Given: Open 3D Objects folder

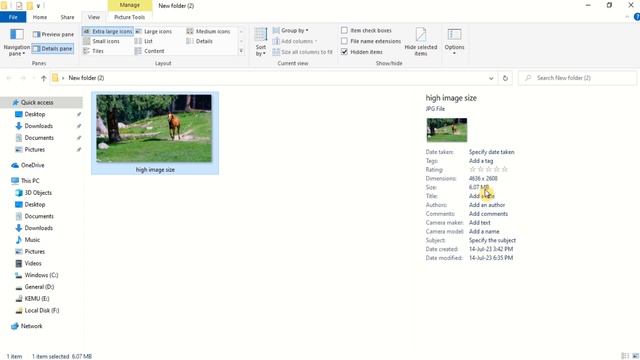Looking at the screenshot, I should point(38,193).
